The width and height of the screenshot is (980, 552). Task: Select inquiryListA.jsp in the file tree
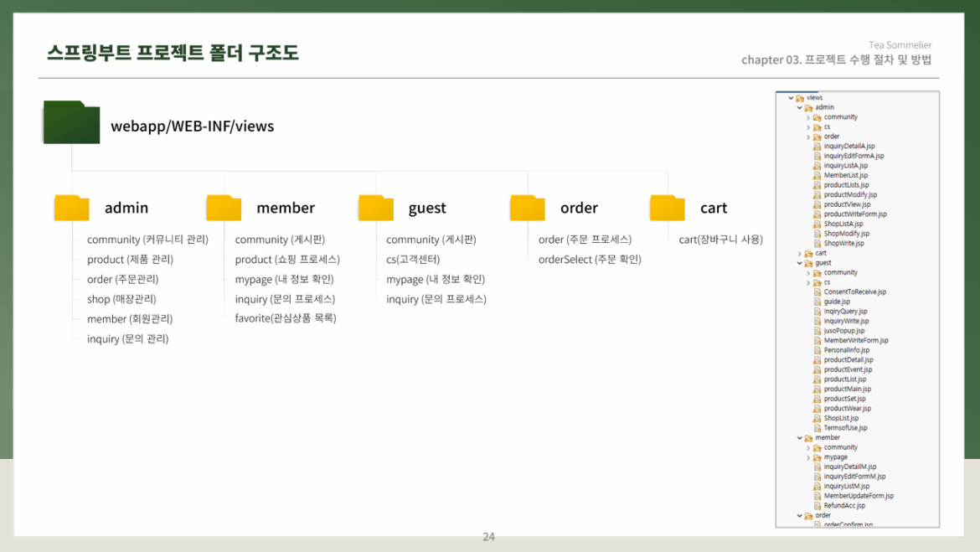[846, 166]
